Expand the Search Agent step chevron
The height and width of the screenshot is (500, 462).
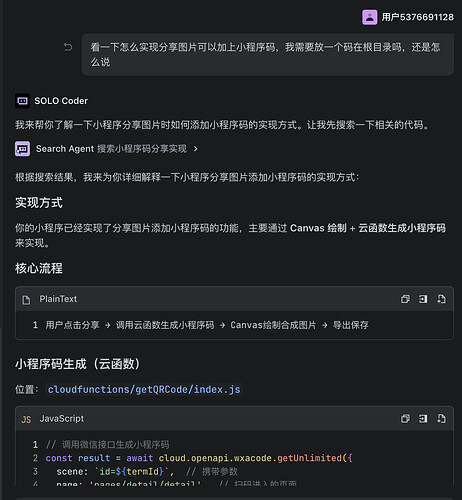196,149
